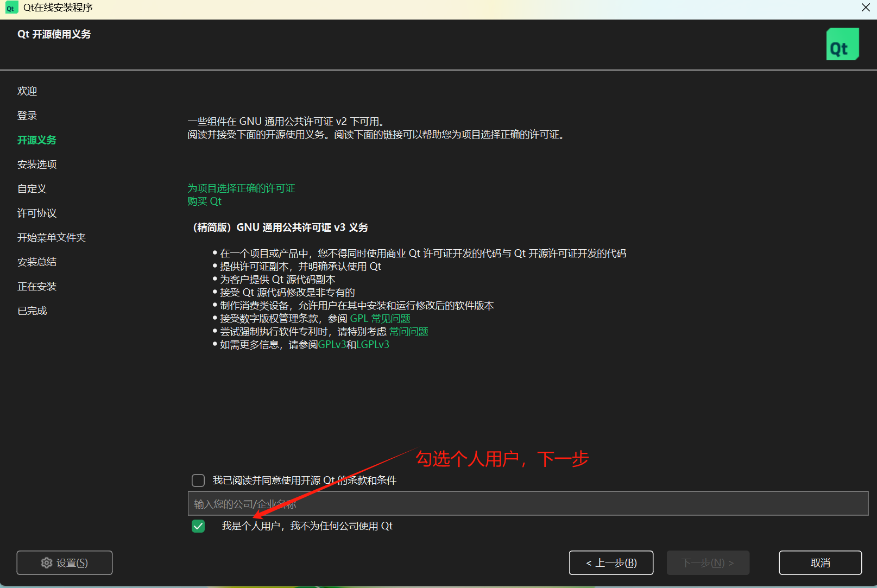Click the 我是个人用户 checkbox label text

tap(307, 526)
